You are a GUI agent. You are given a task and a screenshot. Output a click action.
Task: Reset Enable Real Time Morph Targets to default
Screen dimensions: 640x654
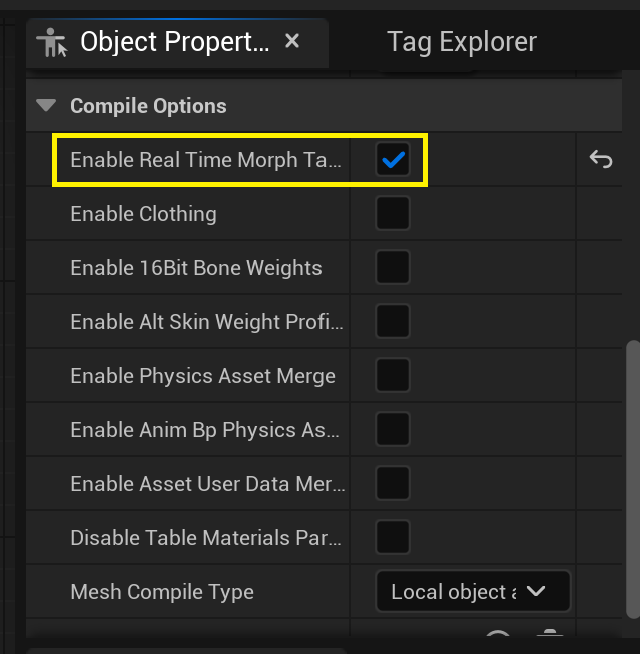pos(601,159)
